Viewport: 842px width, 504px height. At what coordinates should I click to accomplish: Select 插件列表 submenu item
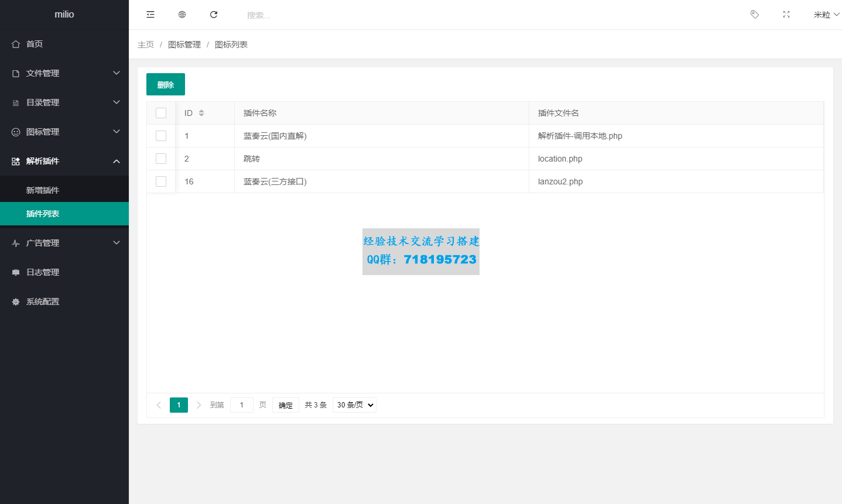click(x=64, y=214)
